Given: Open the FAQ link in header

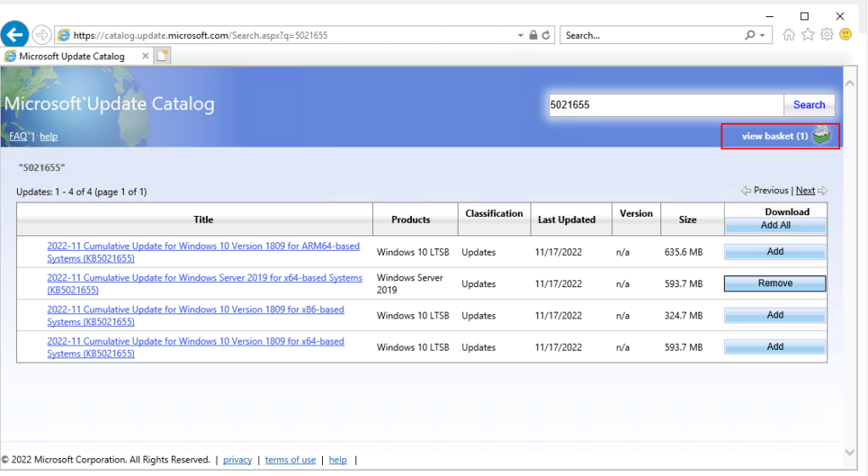Looking at the screenshot, I should tap(18, 136).
